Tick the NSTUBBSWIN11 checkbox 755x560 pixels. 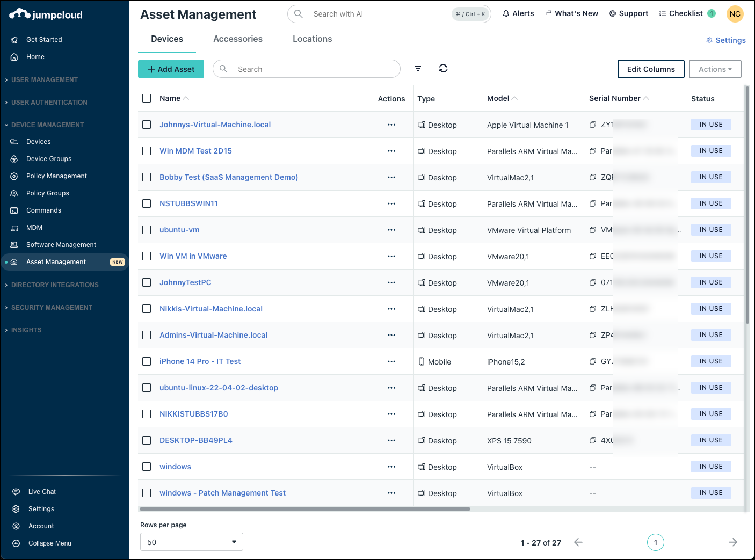[x=147, y=203]
